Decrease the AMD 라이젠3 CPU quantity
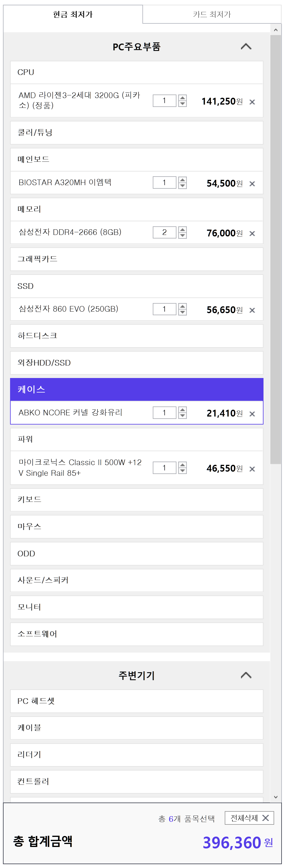Screen dimensions: 286x868 (x=183, y=103)
